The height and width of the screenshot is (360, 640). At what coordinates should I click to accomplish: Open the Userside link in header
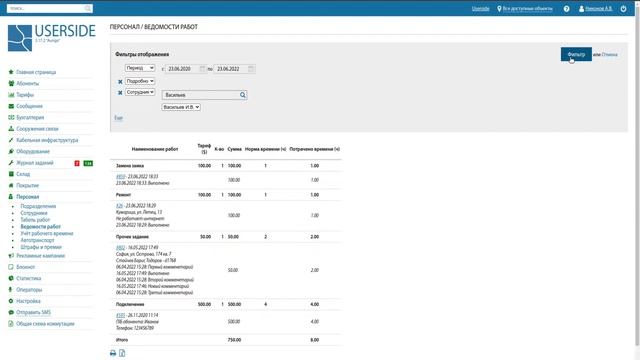coord(480,9)
